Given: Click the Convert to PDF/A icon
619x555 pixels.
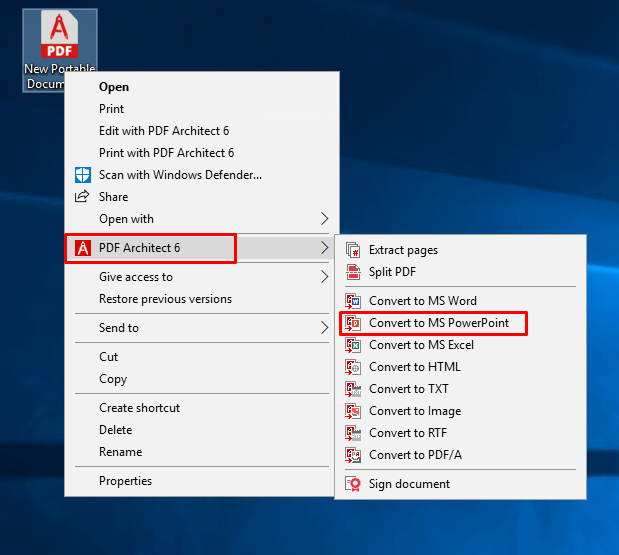Looking at the screenshot, I should [353, 455].
